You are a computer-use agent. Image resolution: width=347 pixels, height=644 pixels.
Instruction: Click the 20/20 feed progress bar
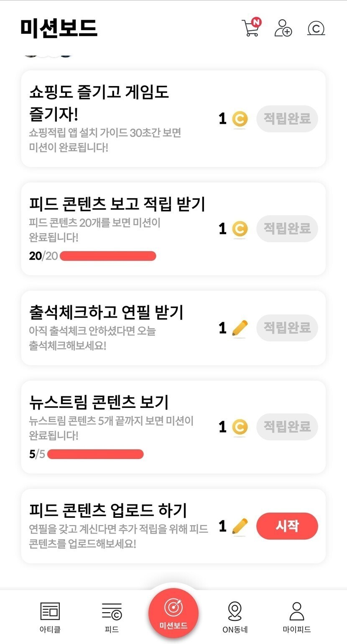click(108, 256)
